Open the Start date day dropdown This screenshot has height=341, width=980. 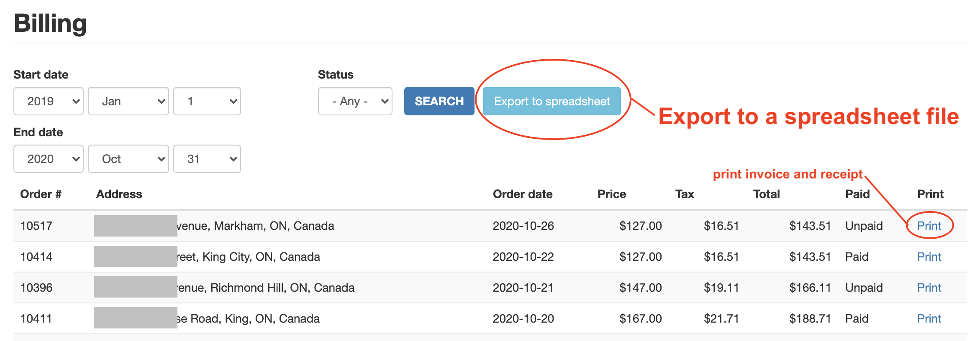207,101
